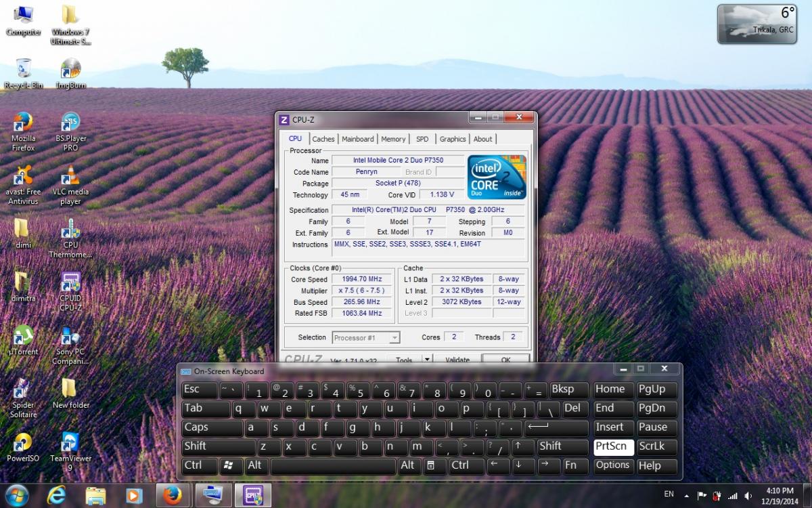812x508 pixels.
Task: Select the Mozilla Firefox desktop shortcut
Action: click(x=24, y=132)
